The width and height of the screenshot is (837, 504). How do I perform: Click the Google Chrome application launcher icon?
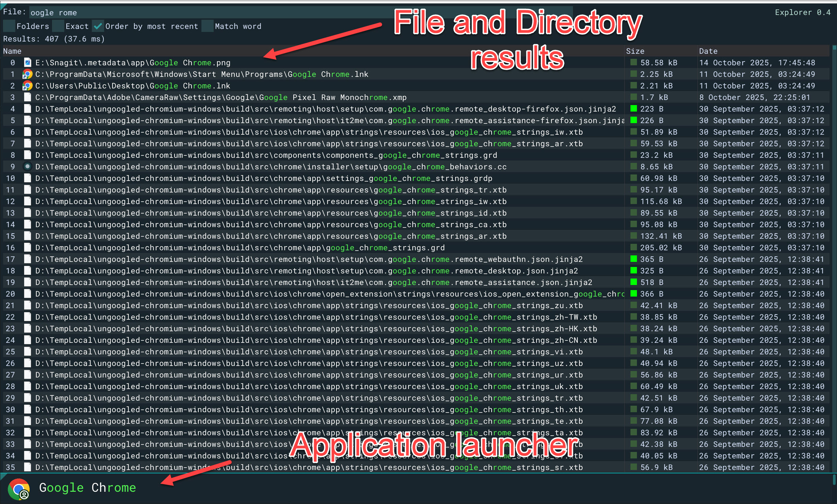(x=19, y=489)
